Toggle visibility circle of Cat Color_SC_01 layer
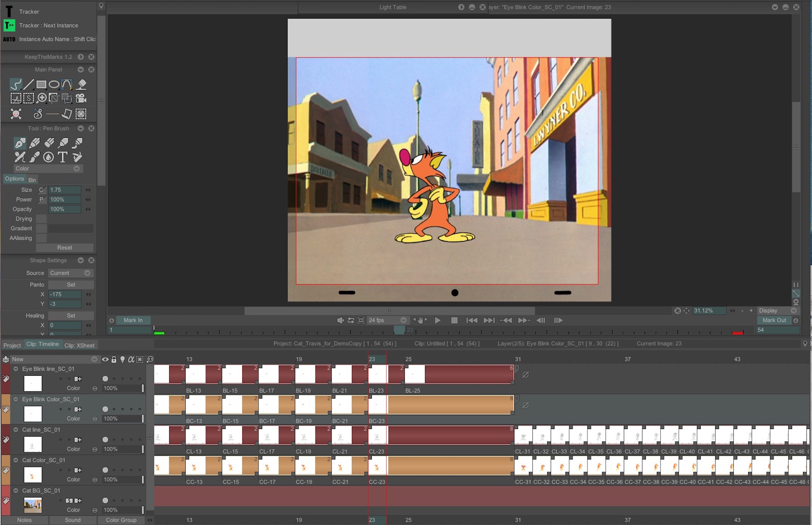This screenshot has height=525, width=812. coord(105,470)
